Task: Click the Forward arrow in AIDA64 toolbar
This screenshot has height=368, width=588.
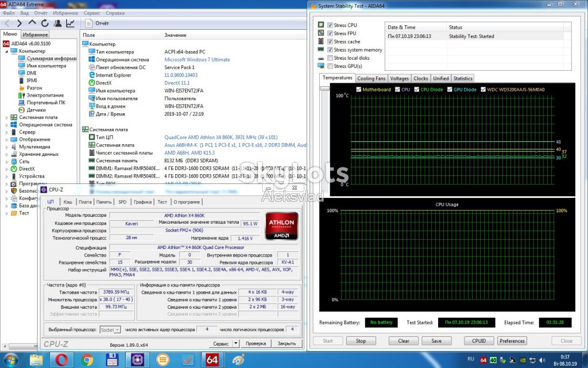Action: click(19, 23)
